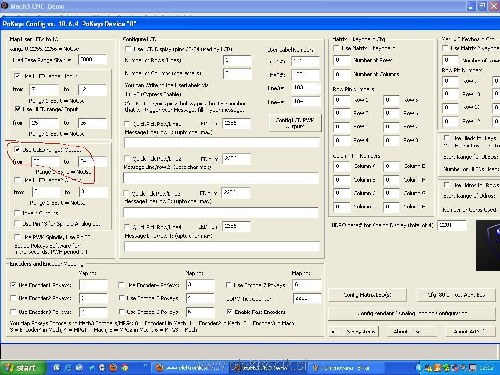The width and height of the screenshot is (500, 375).
Task: Click the Message line/row 3 text box
Action: pos(221,212)
